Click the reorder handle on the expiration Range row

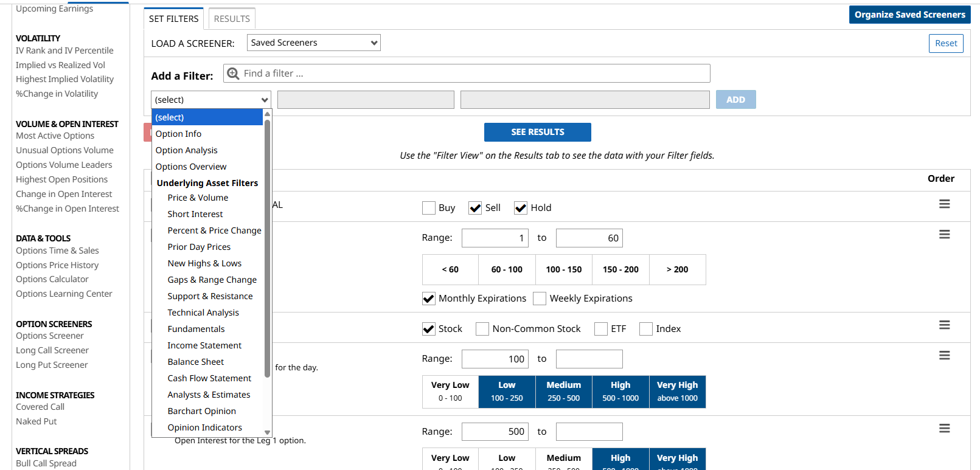[944, 235]
